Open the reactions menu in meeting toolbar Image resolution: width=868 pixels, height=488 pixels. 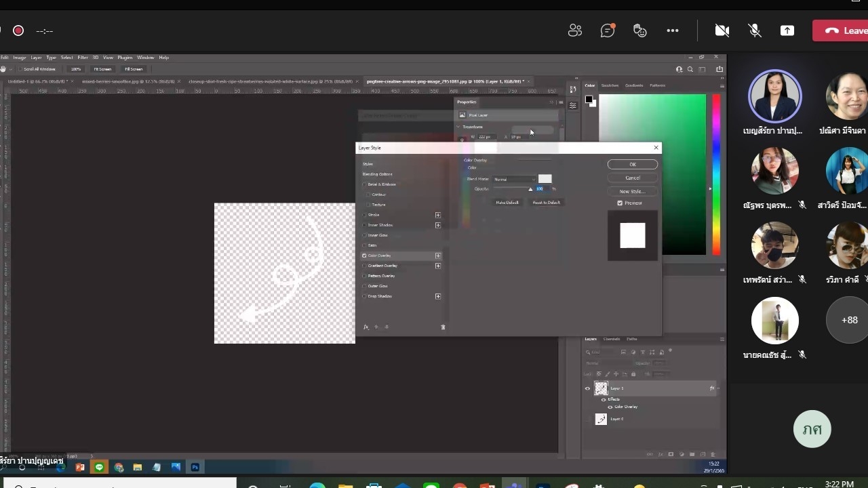tap(640, 30)
